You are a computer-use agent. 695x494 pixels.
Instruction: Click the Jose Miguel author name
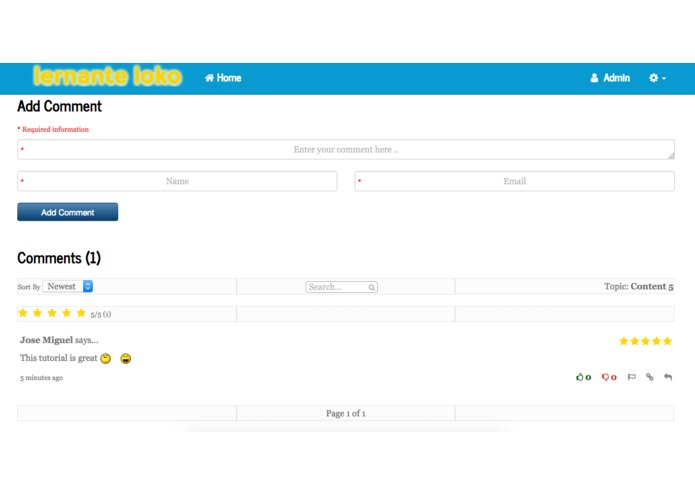tap(46, 340)
